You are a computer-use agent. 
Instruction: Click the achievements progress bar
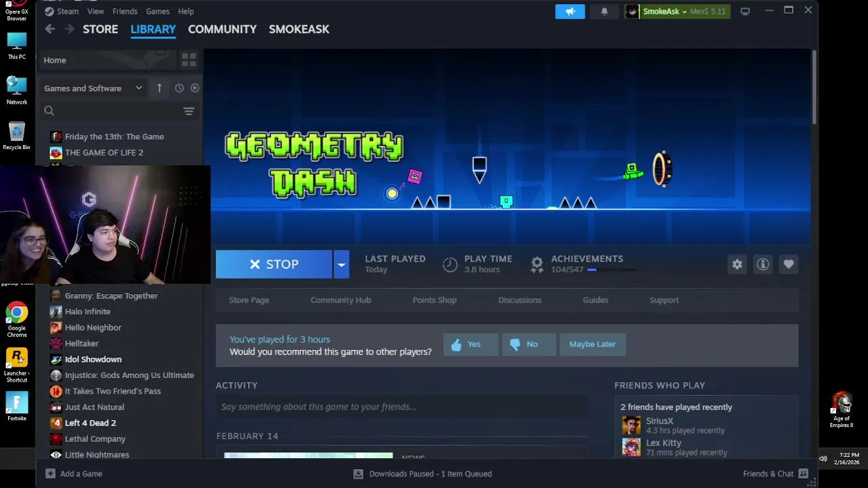pos(612,270)
